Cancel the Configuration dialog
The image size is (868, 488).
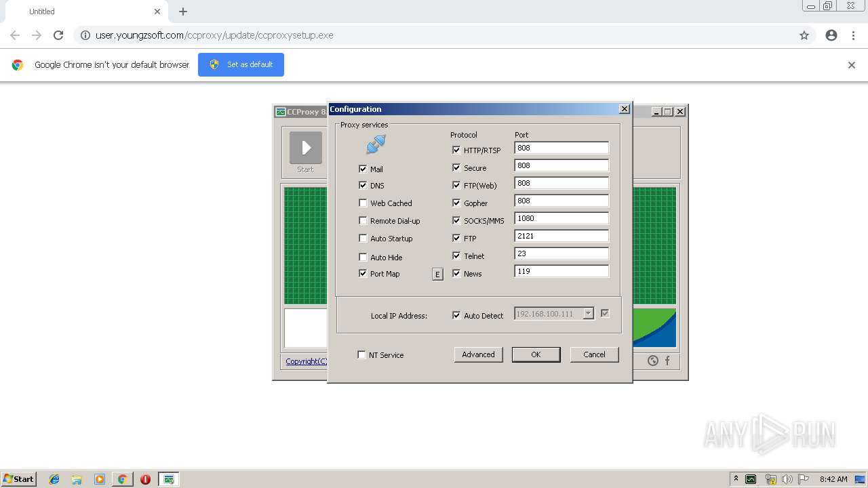click(x=594, y=354)
